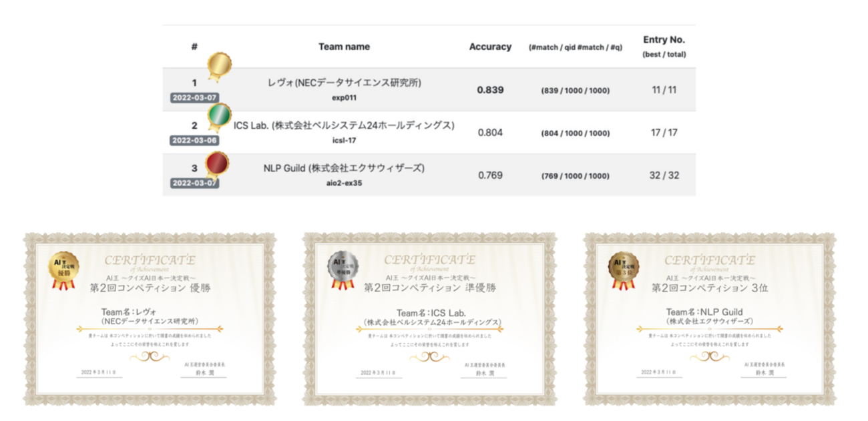
Task: Click the match count "(839 / 1000 / 1000)"
Action: (575, 91)
